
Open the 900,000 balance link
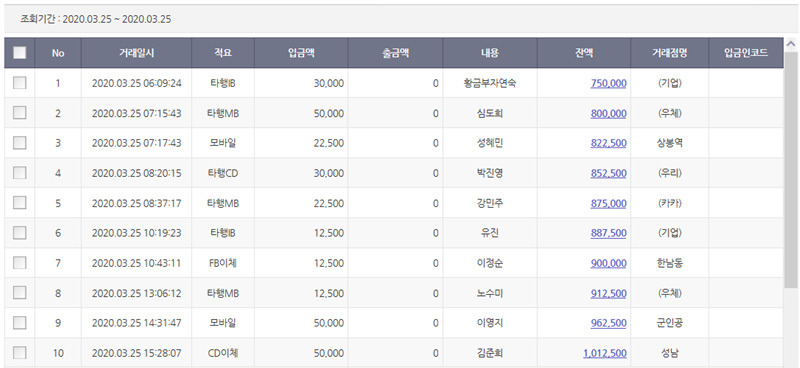[x=608, y=264]
